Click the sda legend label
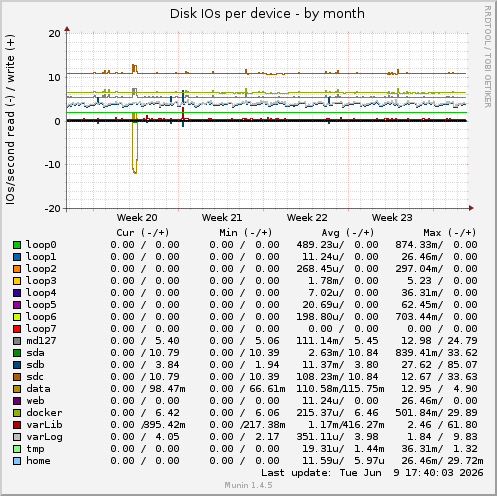This screenshot has width=497, height=496. (x=35, y=353)
